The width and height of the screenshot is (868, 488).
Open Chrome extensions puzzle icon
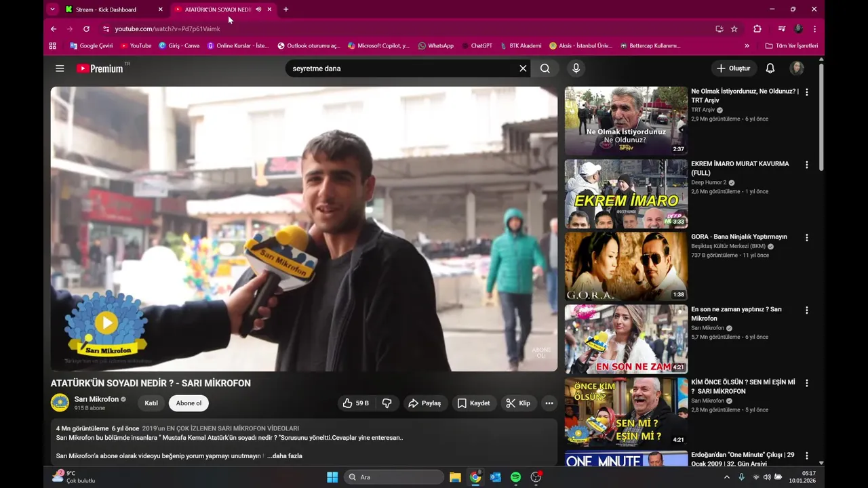point(757,29)
